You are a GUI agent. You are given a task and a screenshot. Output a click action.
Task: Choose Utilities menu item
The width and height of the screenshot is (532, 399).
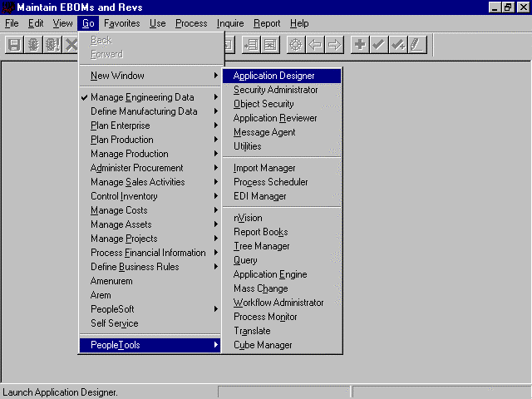(x=282, y=146)
